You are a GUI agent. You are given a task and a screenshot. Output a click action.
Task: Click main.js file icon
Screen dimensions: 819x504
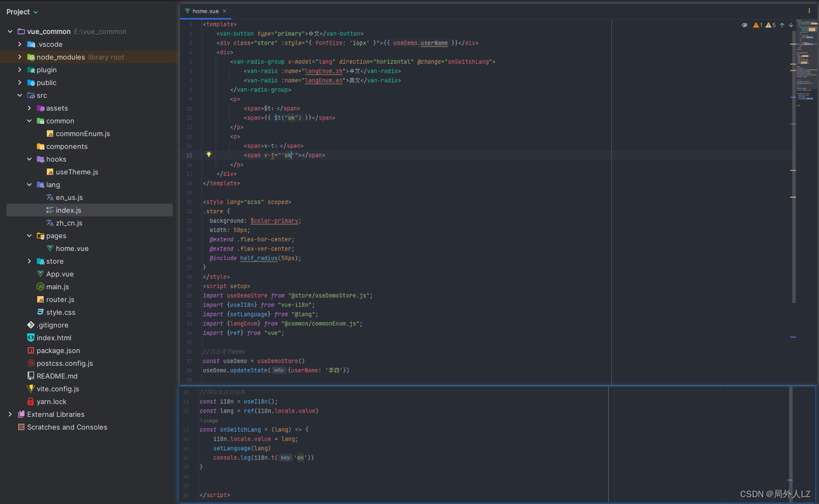click(40, 287)
